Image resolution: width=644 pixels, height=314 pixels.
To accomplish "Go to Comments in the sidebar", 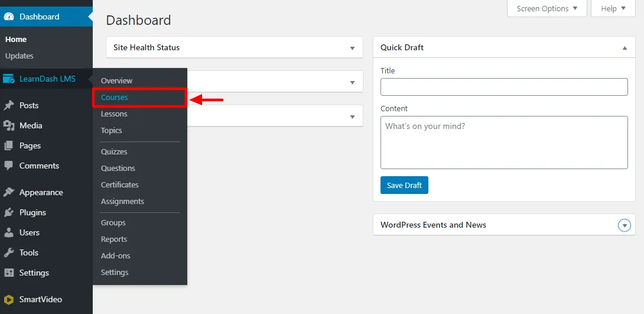I will click(x=39, y=166).
